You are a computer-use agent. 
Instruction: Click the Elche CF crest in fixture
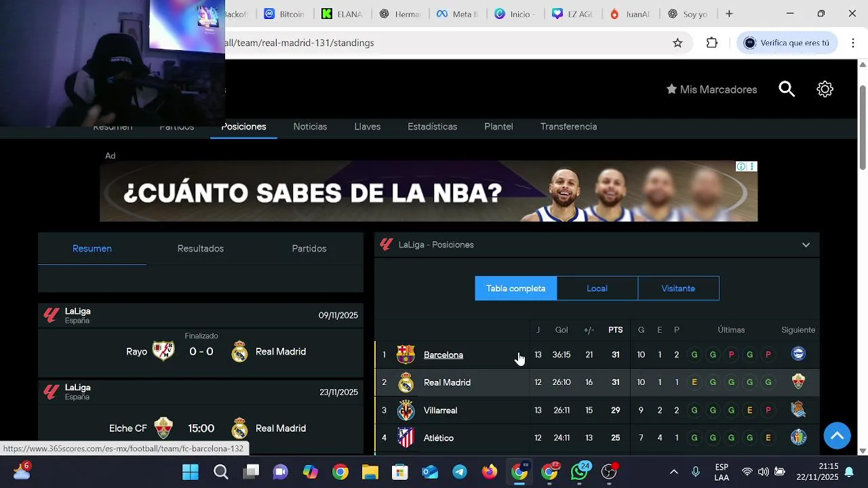tap(163, 428)
